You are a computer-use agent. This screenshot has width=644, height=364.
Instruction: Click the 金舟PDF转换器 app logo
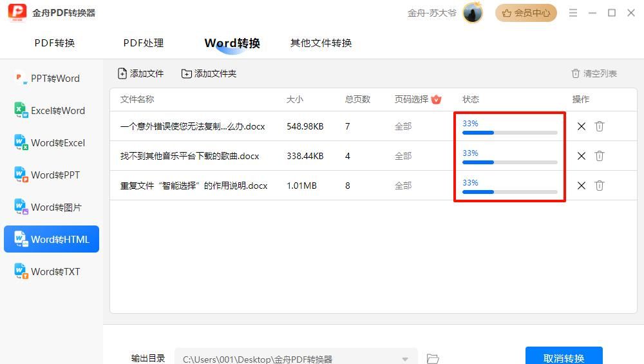[x=17, y=12]
